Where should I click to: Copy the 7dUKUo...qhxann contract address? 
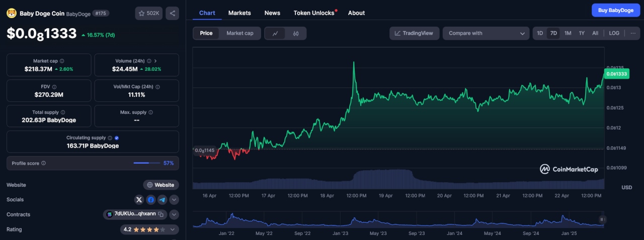coord(161,214)
